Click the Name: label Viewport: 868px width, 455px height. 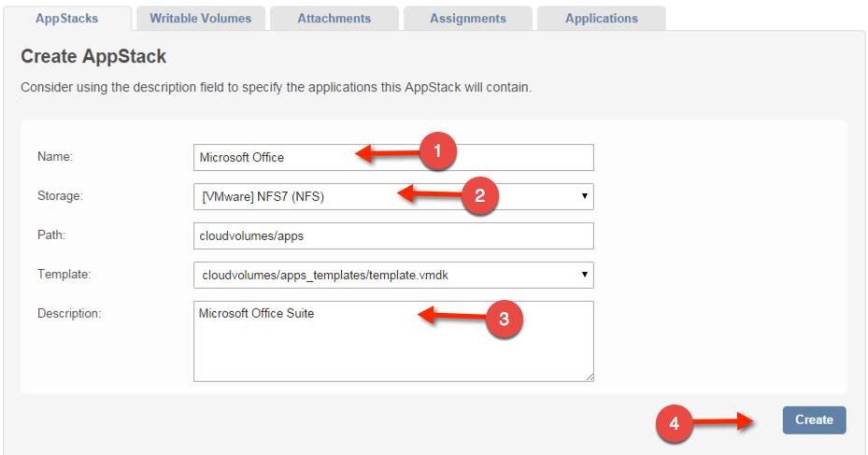55,157
